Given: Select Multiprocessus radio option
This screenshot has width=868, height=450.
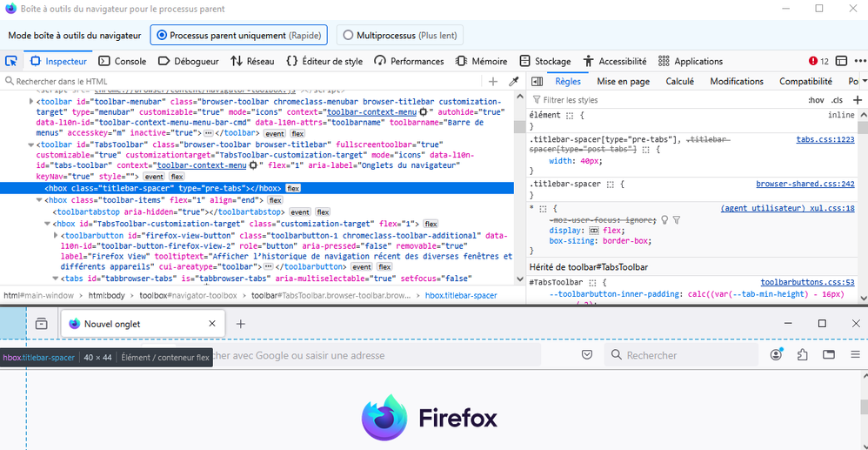Looking at the screenshot, I should (x=400, y=35).
